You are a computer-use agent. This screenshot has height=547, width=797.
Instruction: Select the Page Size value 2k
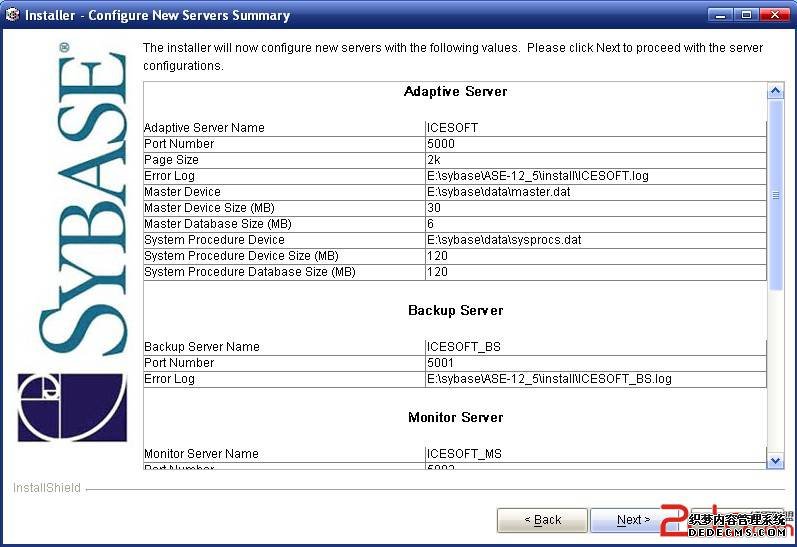pyautogui.click(x=435, y=160)
